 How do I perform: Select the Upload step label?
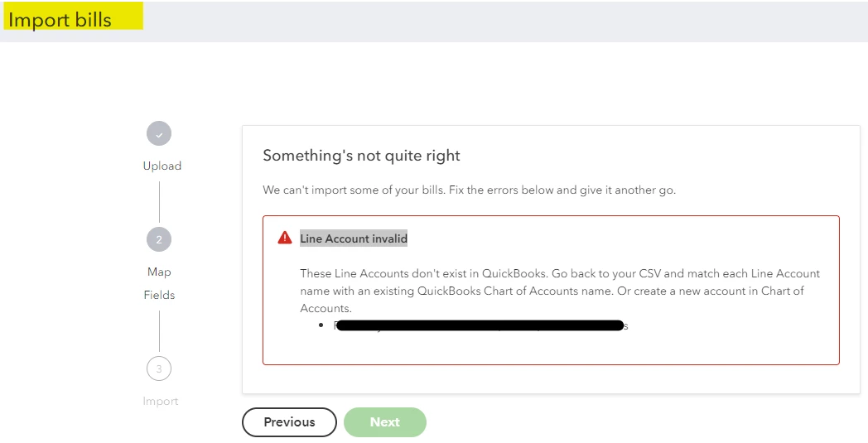[162, 166]
